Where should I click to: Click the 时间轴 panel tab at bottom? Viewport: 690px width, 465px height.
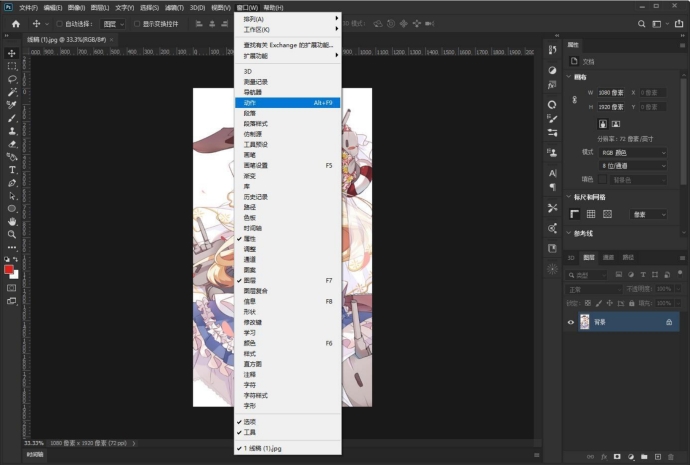click(x=35, y=454)
